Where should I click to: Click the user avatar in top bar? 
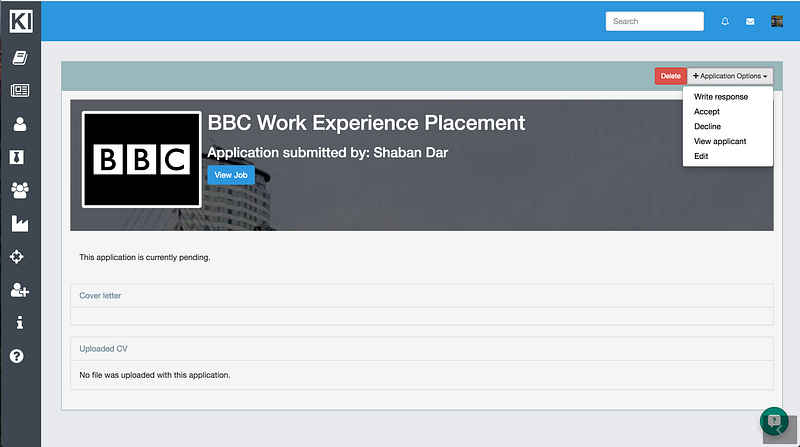pos(777,21)
